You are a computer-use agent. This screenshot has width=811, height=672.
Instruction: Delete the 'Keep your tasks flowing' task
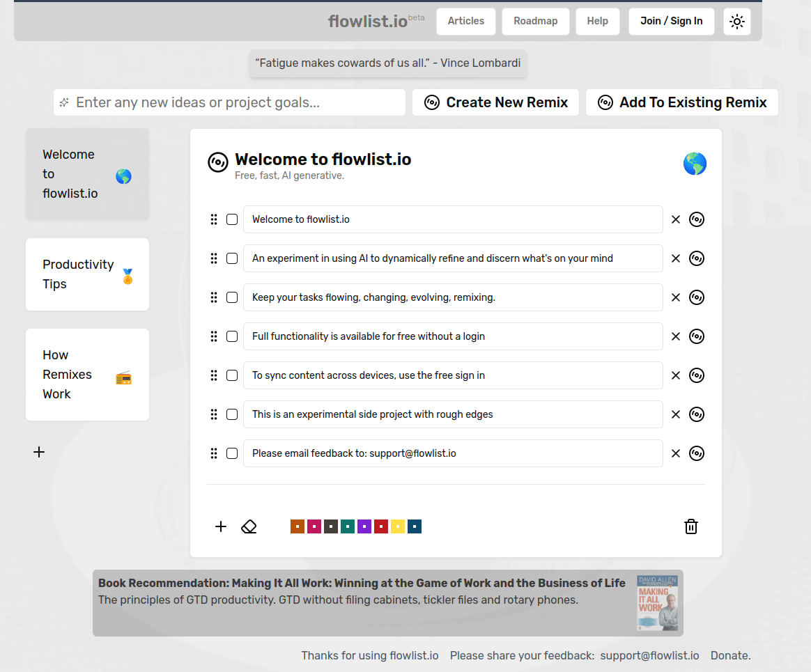tap(676, 297)
